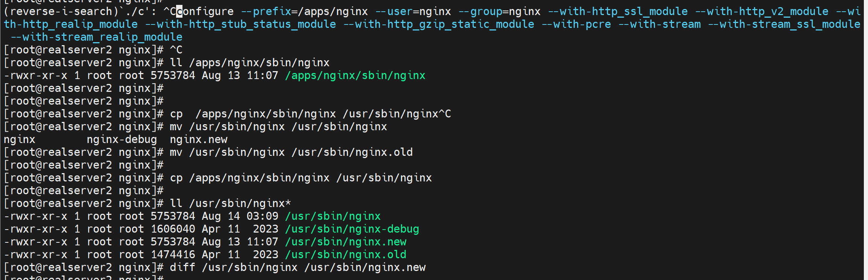Viewport: 868px width, 280px height.
Task: Click the --with-stream_realip_module flag
Action: [96, 37]
